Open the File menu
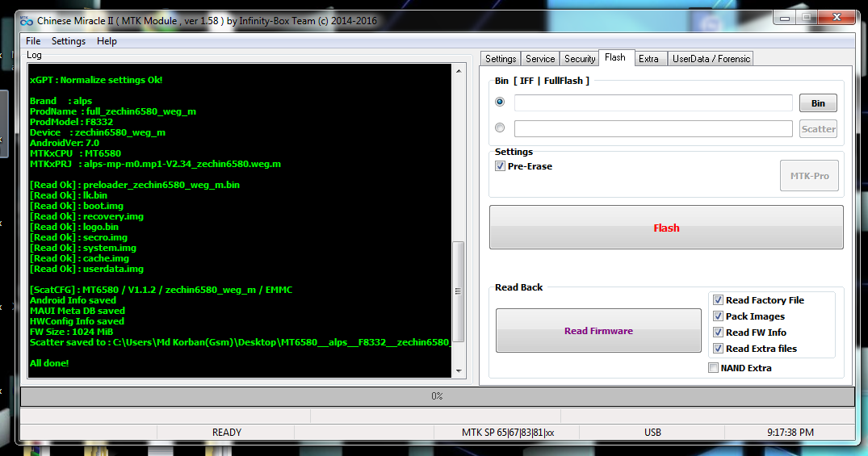Viewport: 868px width, 456px height. click(33, 41)
